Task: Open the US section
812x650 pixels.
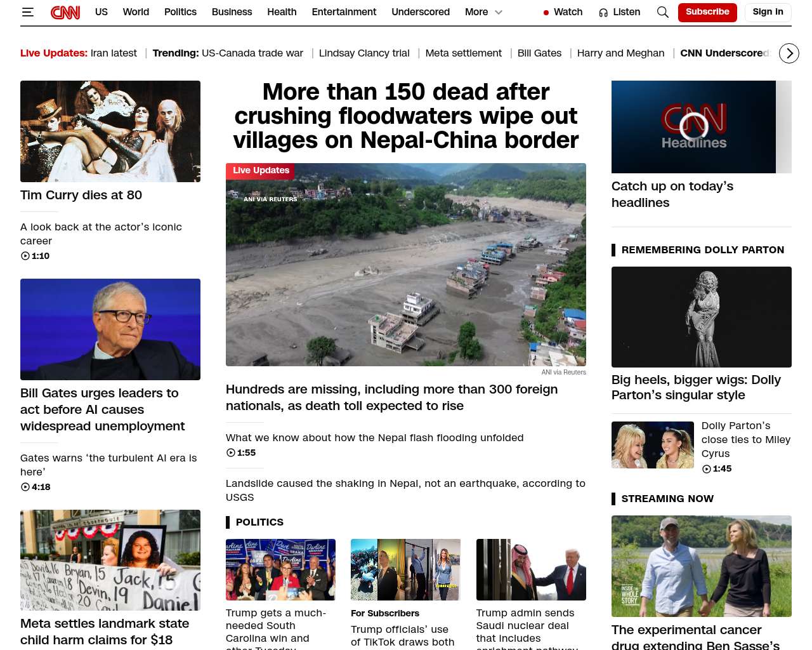Action: pos(101,12)
